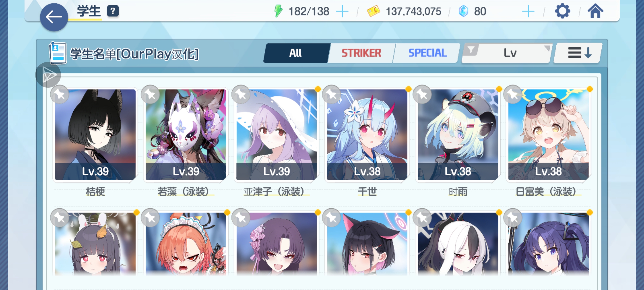This screenshot has height=290, width=644.
Task: Open the help question mark icon
Action: pos(113,11)
